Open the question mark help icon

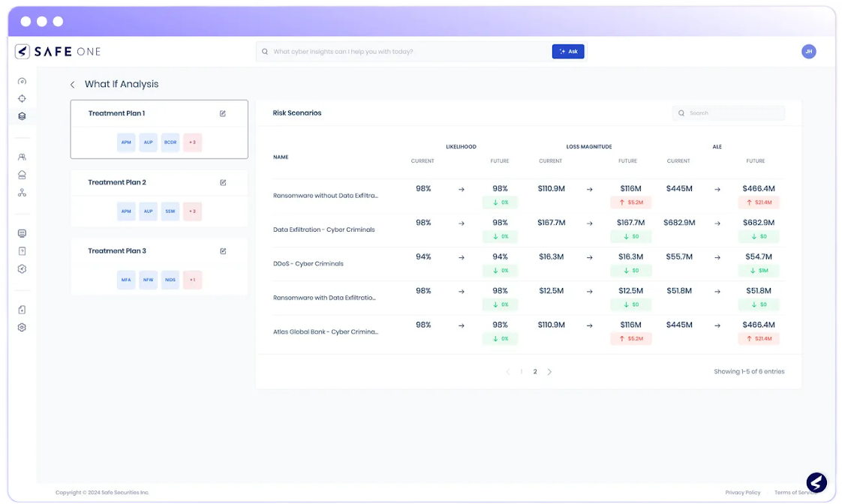pos(22,250)
